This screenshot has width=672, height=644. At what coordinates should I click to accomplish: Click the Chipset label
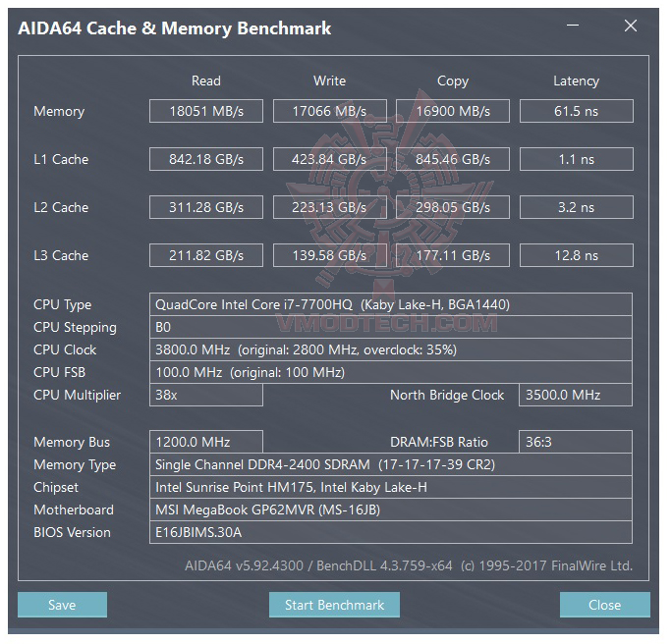[x=56, y=488]
